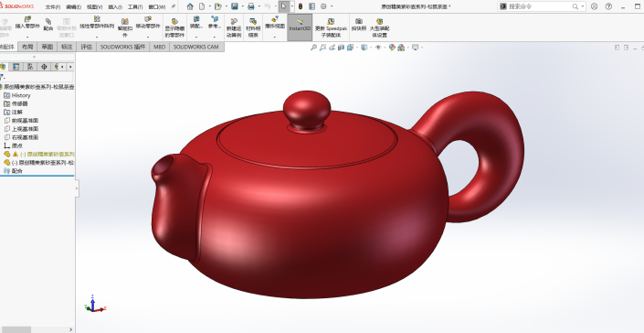Click the Zoom to Fit magnifier icon
Viewport: 644px width, 333px height.
[x=313, y=48]
